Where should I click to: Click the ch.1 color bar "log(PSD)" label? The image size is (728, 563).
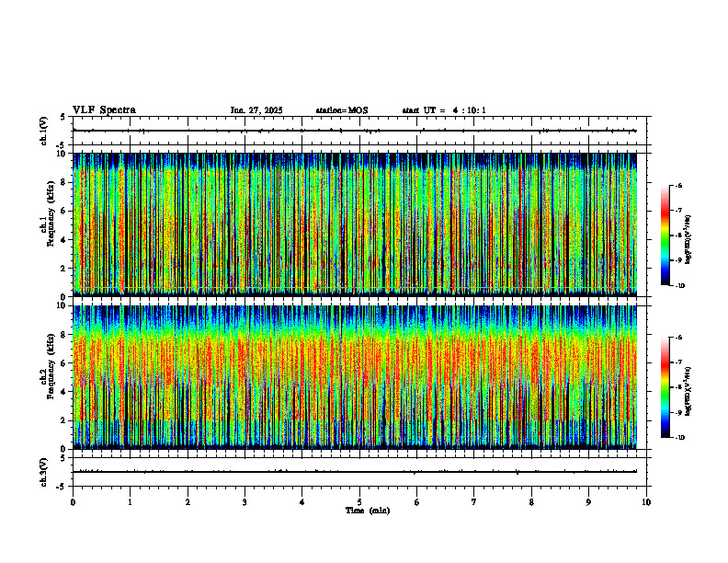click(688, 240)
